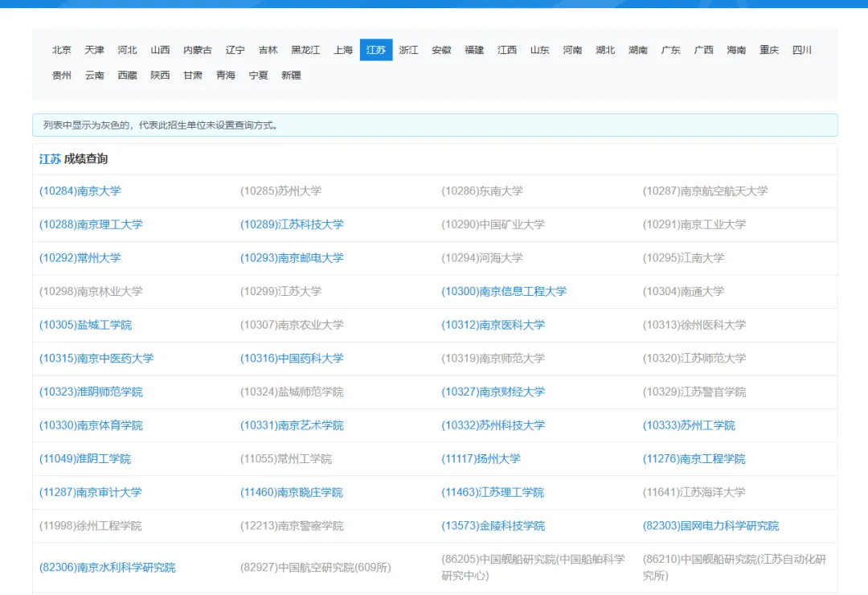Switch to the 浙江 province tab
Screen dimensions: 868x595
pyautogui.click(x=408, y=50)
